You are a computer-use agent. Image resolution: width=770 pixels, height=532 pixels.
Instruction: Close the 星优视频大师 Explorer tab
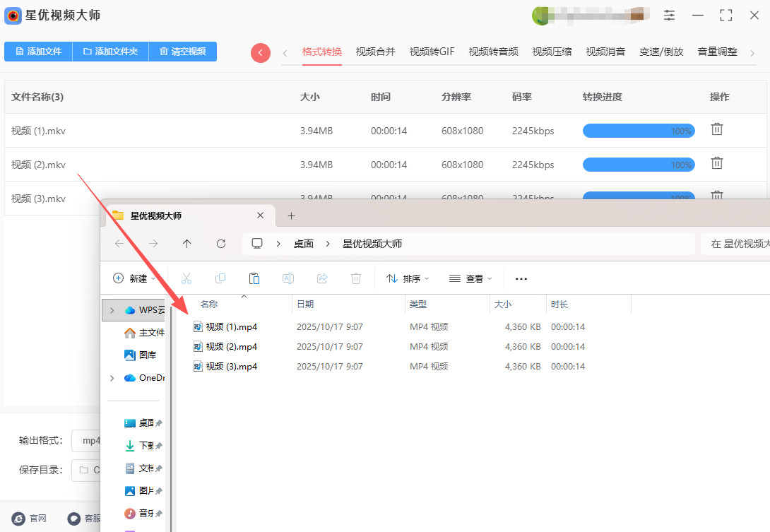tap(260, 215)
